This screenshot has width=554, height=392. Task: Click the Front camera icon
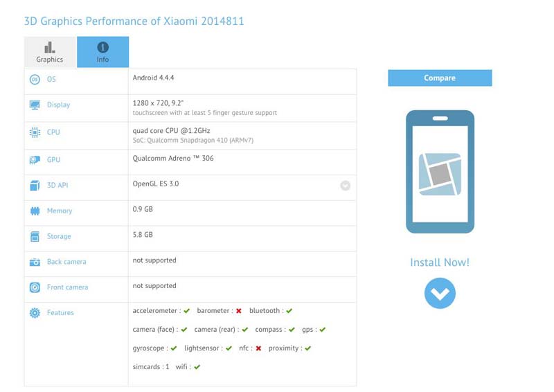pos(35,287)
